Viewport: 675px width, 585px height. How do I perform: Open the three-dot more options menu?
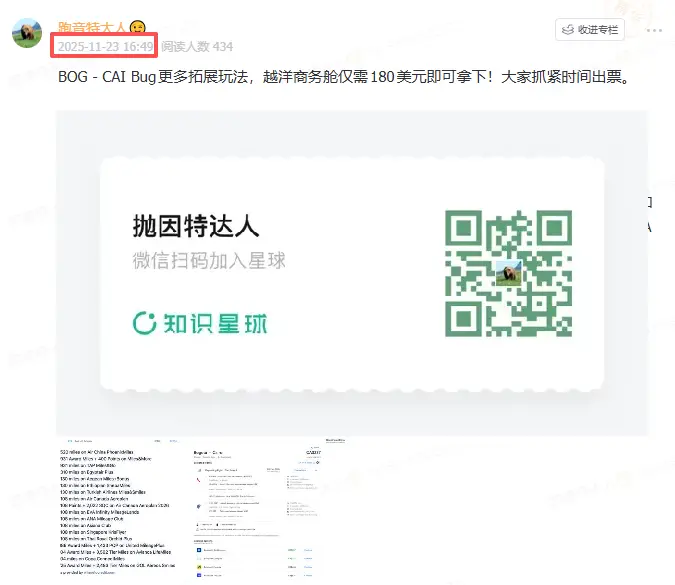coord(654,30)
